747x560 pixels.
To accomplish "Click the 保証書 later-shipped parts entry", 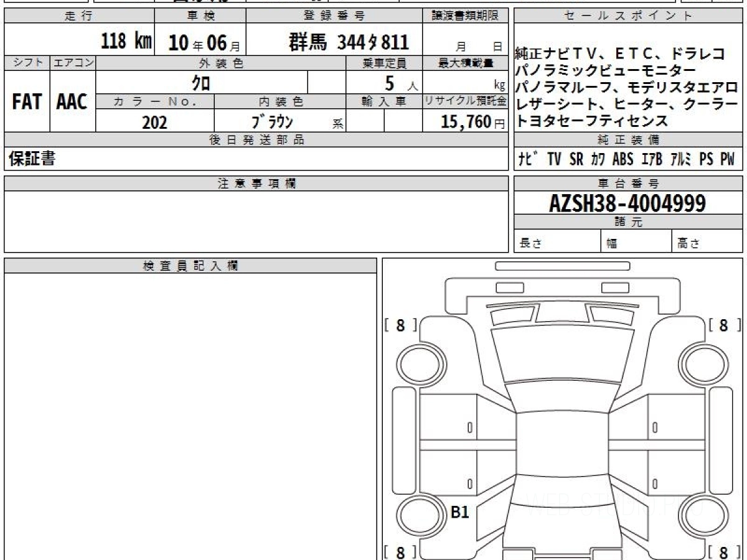I will pos(32,159).
